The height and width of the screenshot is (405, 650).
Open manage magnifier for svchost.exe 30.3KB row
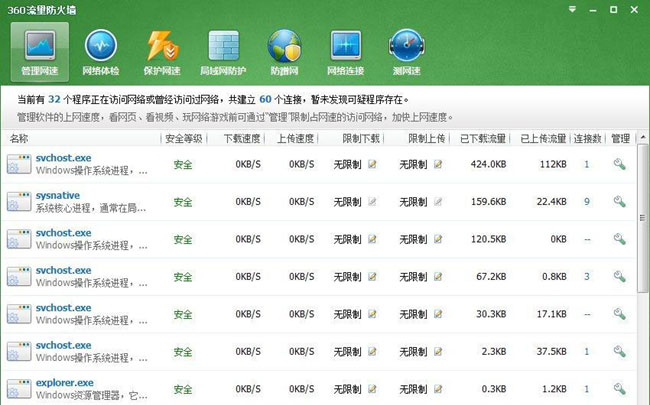click(620, 314)
